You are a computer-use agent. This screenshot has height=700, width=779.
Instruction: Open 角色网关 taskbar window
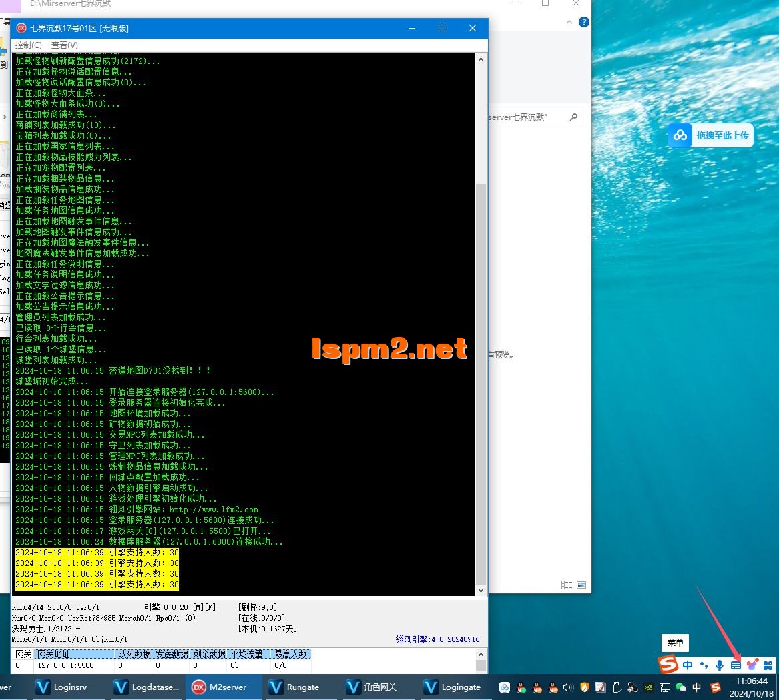point(372,687)
